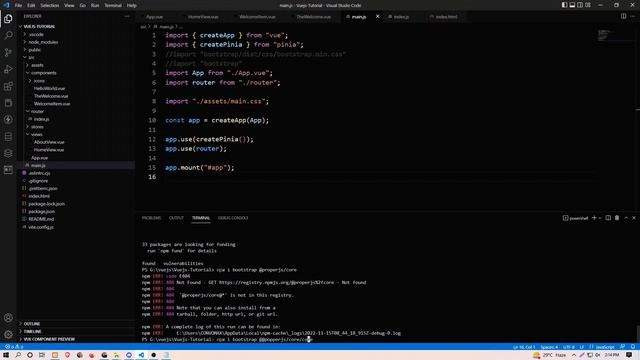
Task: Open the Run and Debug view
Action: [8, 69]
